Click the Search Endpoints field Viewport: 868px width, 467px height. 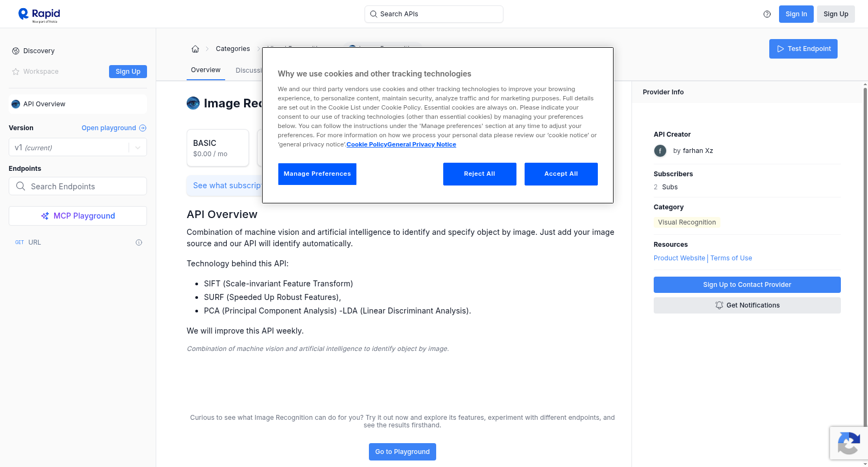point(78,186)
